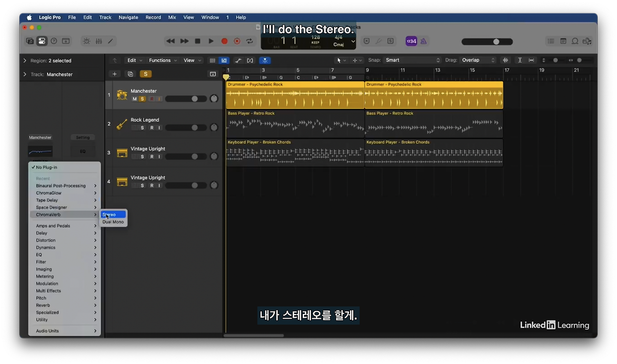The image size is (617, 364).
Task: Toggle Cycle mode loop button
Action: 249,41
